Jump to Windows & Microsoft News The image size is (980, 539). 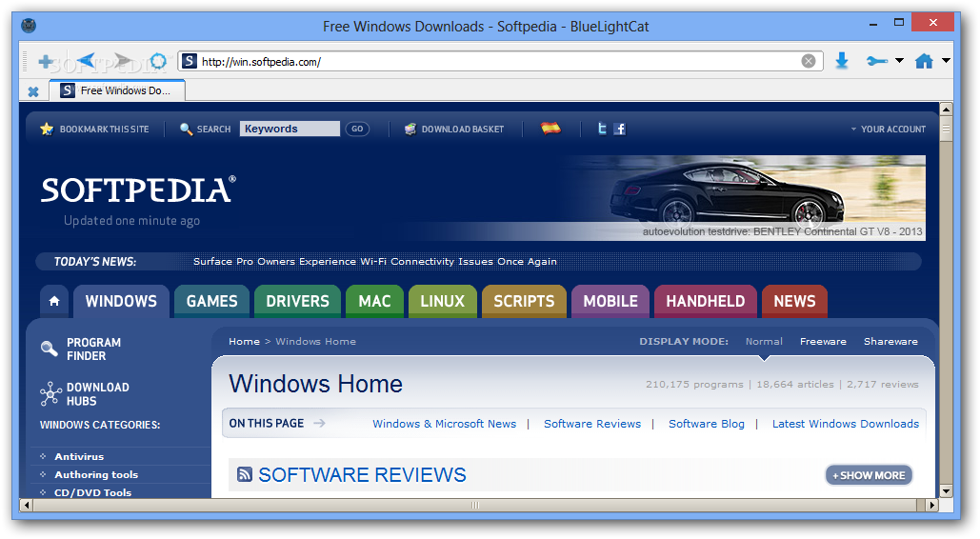tap(445, 424)
